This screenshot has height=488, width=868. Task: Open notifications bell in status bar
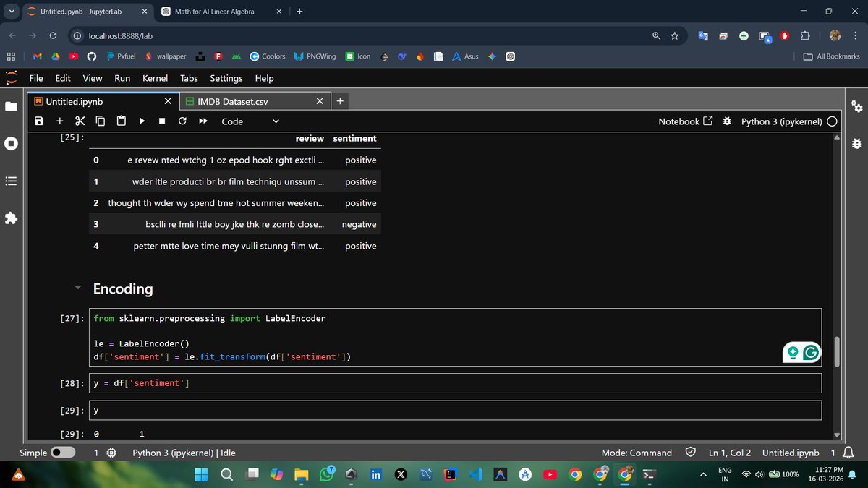coord(849,453)
